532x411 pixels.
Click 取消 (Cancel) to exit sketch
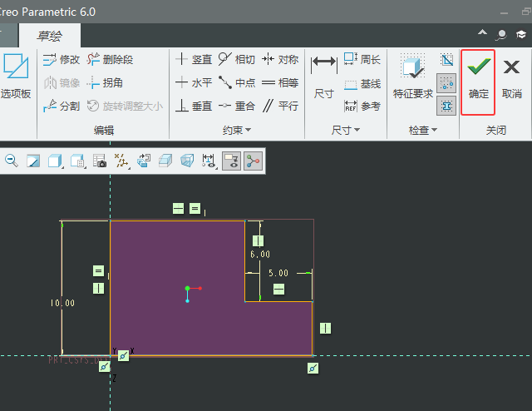[x=512, y=79]
